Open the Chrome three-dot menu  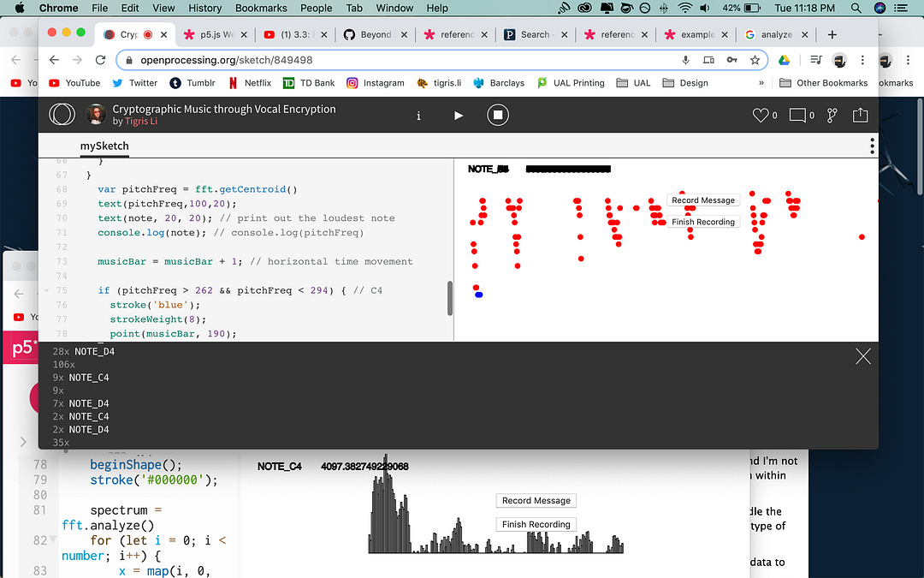(x=862, y=60)
